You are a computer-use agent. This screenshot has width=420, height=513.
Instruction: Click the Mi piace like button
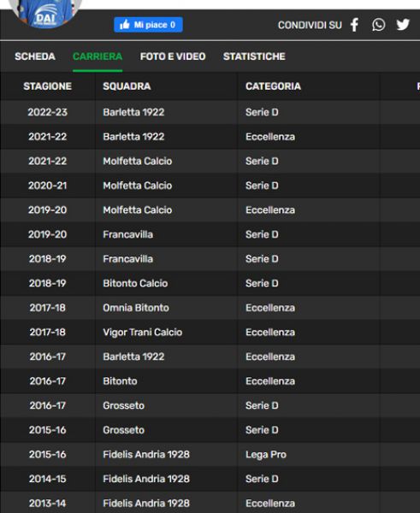click(x=148, y=25)
